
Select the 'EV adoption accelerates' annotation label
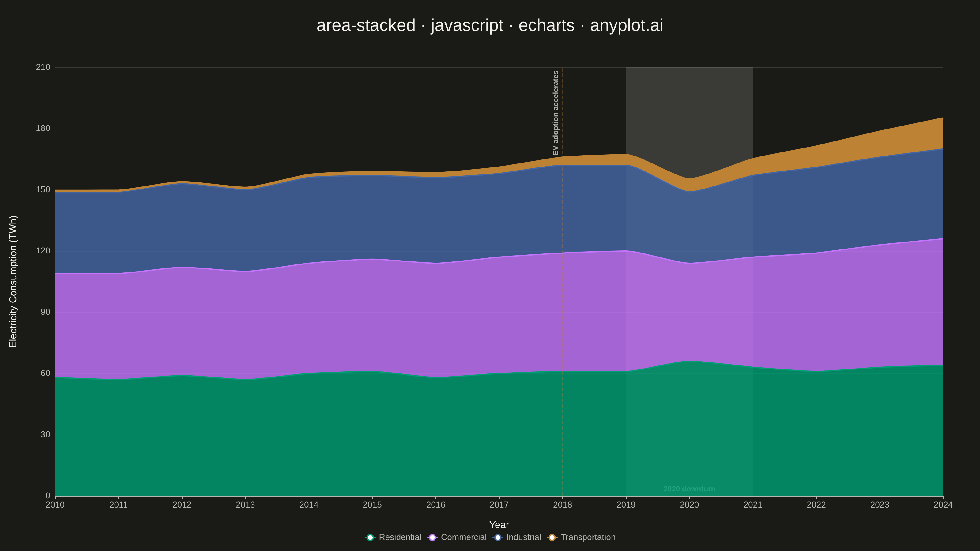pos(556,113)
